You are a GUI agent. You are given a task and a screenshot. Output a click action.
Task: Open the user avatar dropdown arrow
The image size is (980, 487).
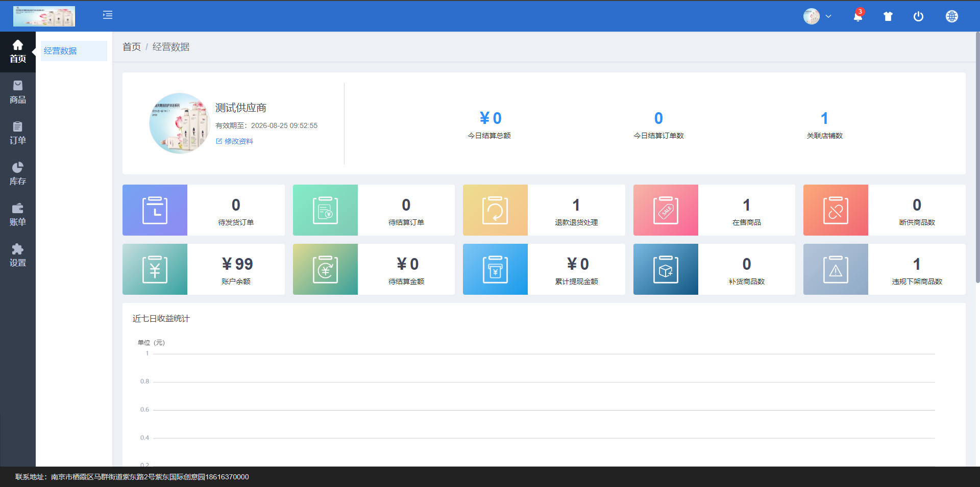coord(828,16)
